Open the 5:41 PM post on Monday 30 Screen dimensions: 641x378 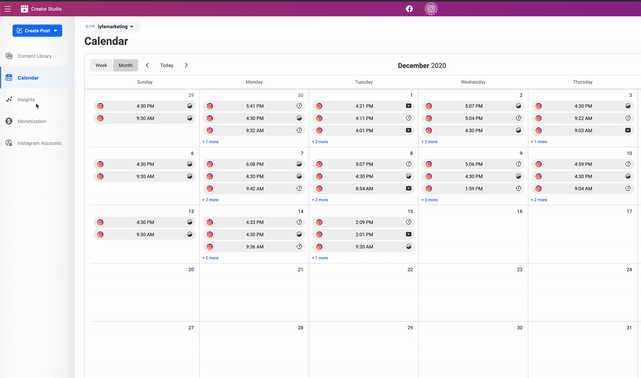[254, 106]
